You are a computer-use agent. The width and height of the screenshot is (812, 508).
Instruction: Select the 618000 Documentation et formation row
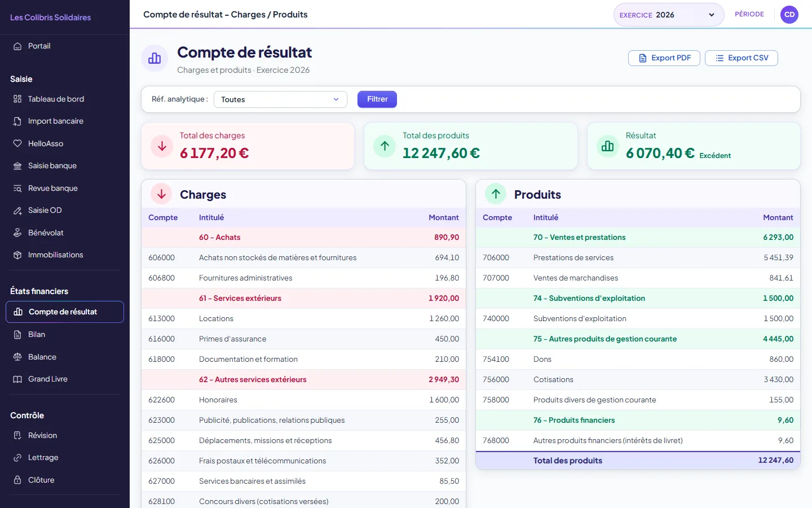pos(303,360)
